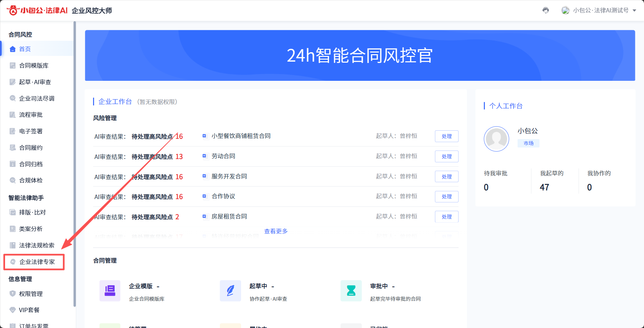Viewport: 644px width, 328px height.
Task: Click the 查看更多 link
Action: pyautogui.click(x=276, y=231)
